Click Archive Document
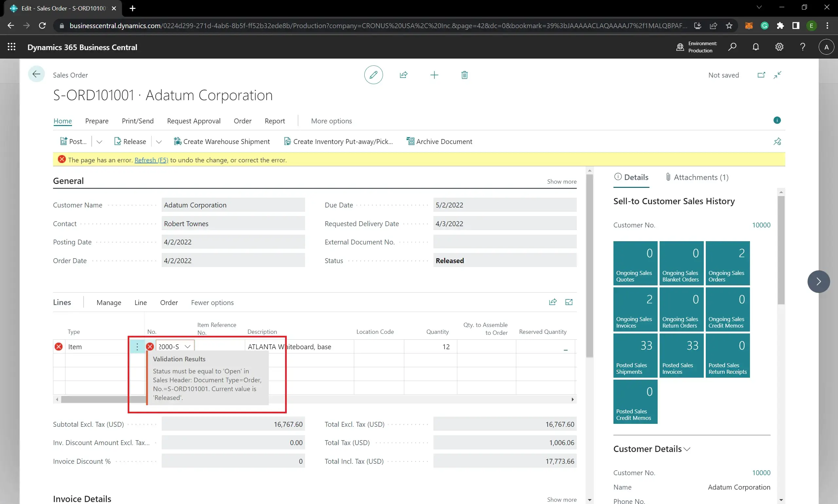This screenshot has width=838, height=504. [x=439, y=142]
